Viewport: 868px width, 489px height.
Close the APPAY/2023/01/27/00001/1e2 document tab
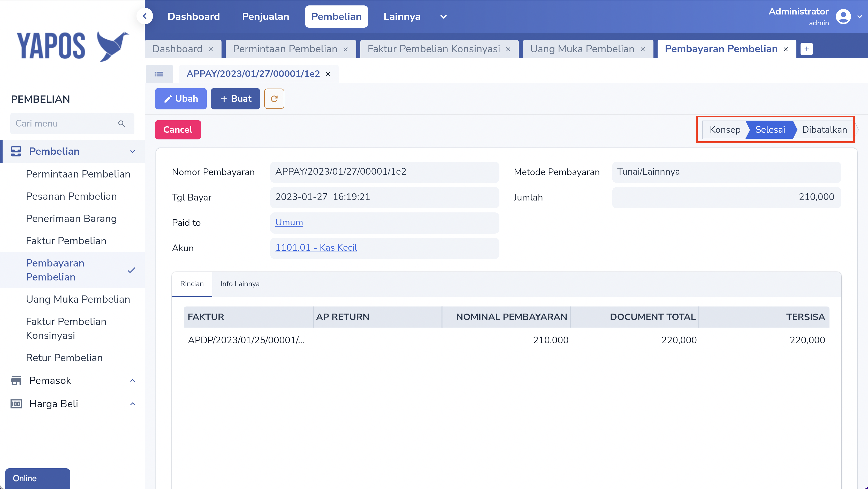pos(328,74)
